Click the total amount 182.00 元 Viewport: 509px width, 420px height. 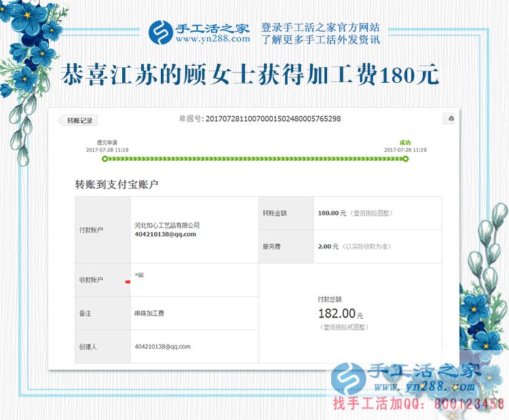(x=341, y=313)
